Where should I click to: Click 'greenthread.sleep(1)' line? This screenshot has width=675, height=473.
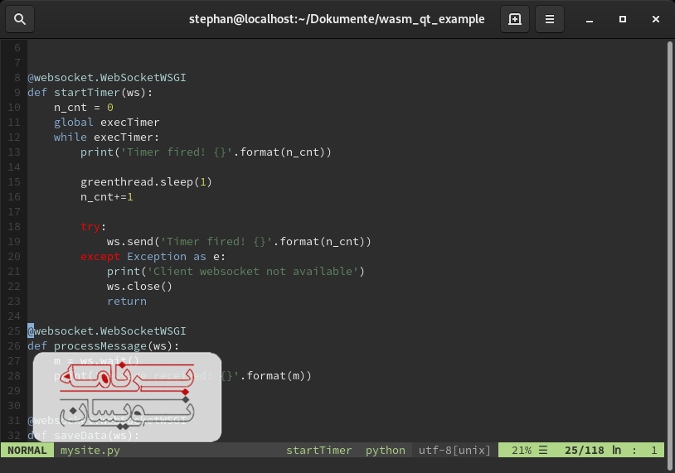146,182
